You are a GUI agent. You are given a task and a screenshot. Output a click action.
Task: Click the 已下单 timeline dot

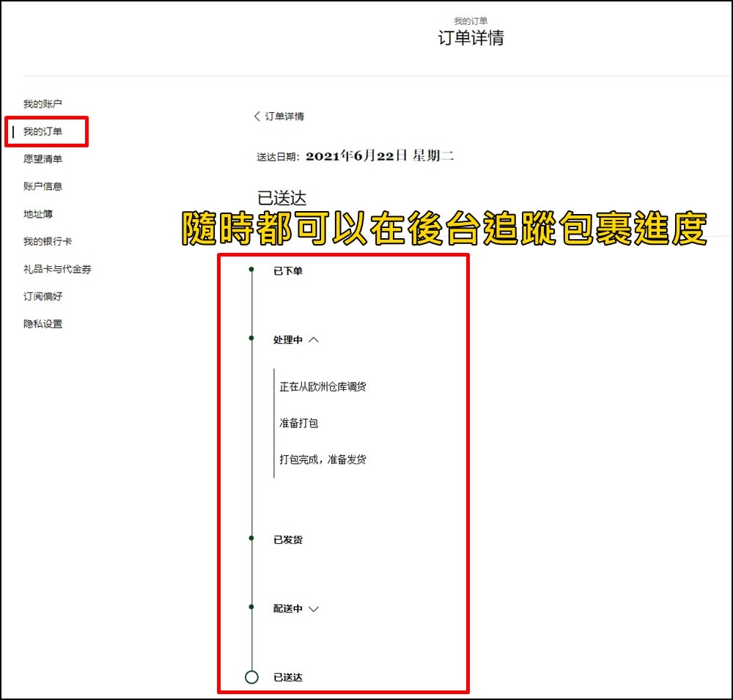[251, 270]
